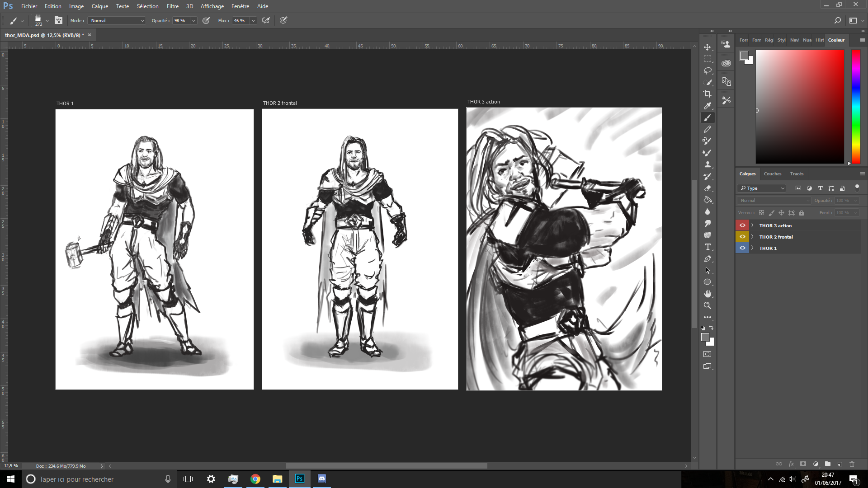Open the blend mode dropdown Normal

point(773,200)
